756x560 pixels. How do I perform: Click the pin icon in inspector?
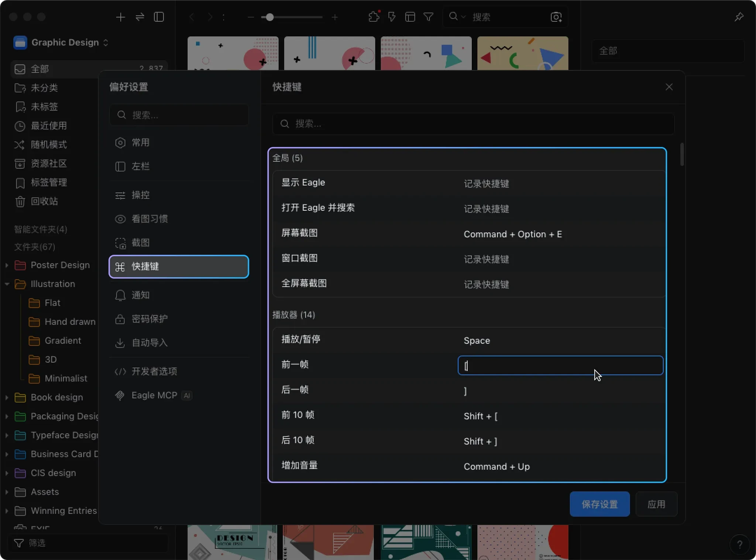739,17
